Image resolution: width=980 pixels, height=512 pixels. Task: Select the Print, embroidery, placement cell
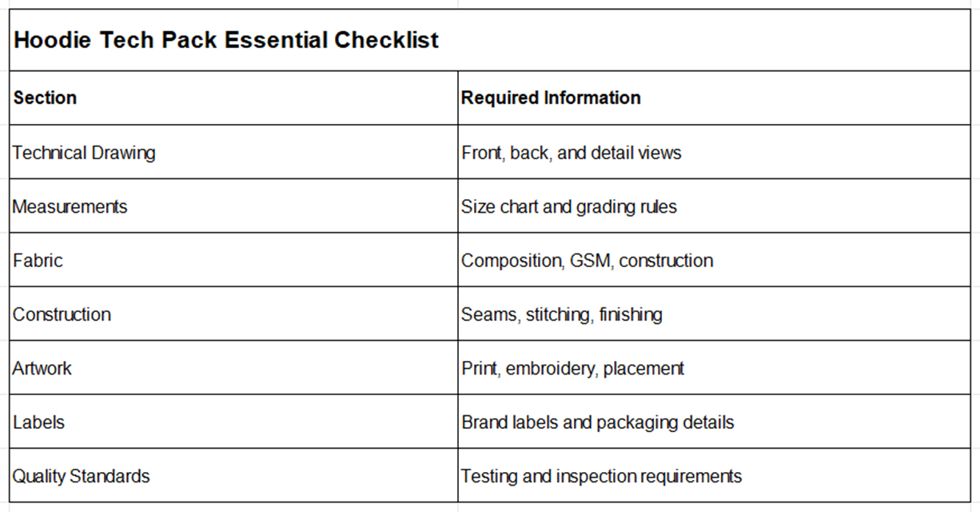pyautogui.click(x=714, y=368)
